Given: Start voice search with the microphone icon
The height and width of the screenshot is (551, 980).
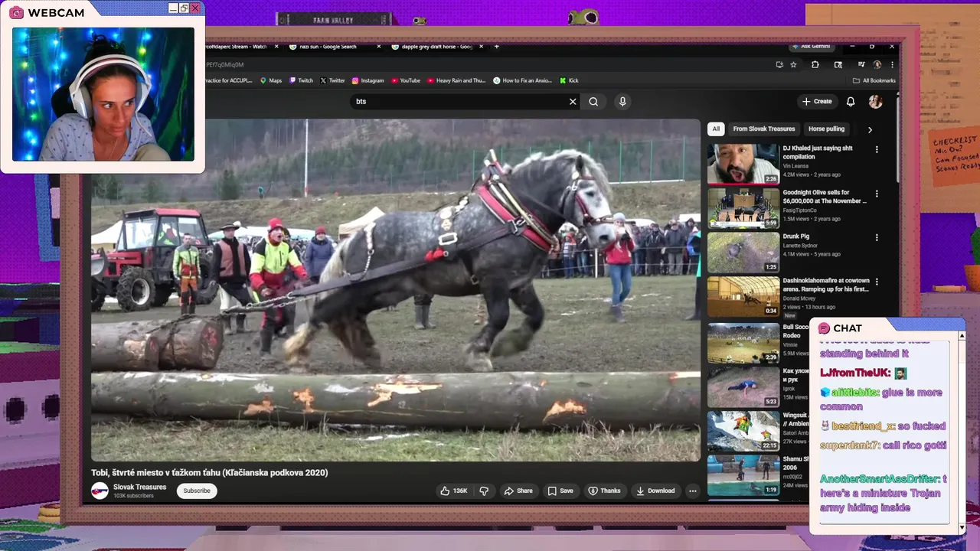Looking at the screenshot, I should coord(622,101).
